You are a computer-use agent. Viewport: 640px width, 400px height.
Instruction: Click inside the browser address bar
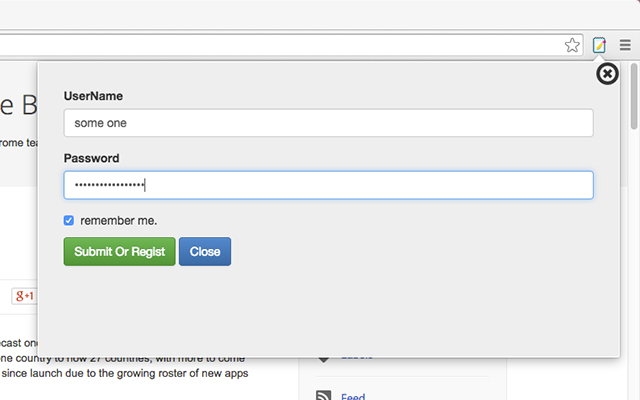[x=282, y=45]
